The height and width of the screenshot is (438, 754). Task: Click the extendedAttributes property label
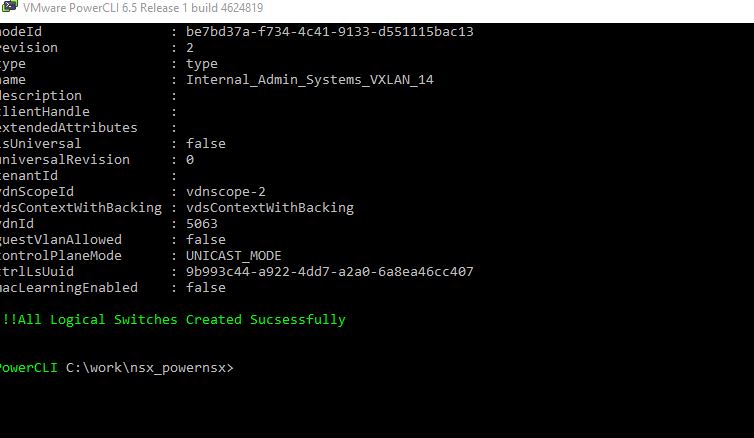pyautogui.click(x=68, y=128)
